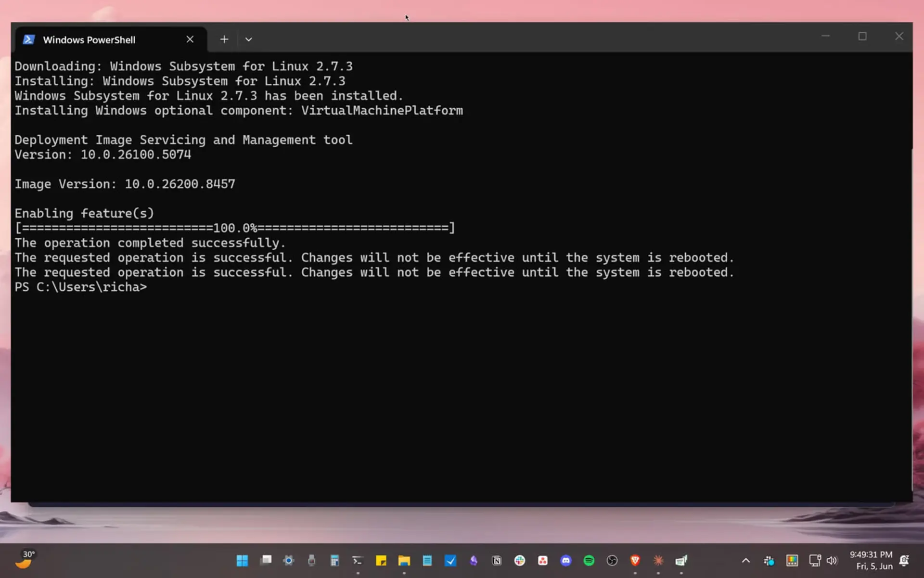
Task: Click 'Installing: Windows Subsystem for Linux 2.7.3' line
Action: [x=180, y=81]
